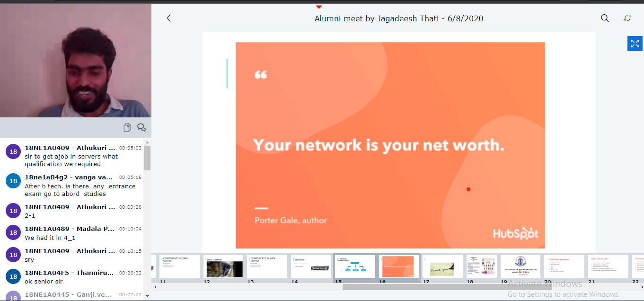The width and height of the screenshot is (644, 301).
Task: Select slide 11 thumbnail
Action: pos(179,266)
